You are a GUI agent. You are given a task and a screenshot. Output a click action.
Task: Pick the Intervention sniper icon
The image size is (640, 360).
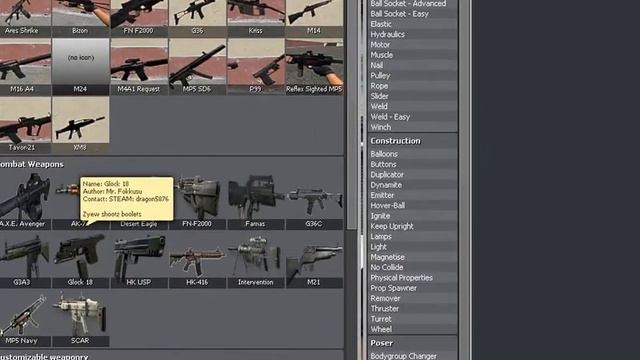[256, 260]
